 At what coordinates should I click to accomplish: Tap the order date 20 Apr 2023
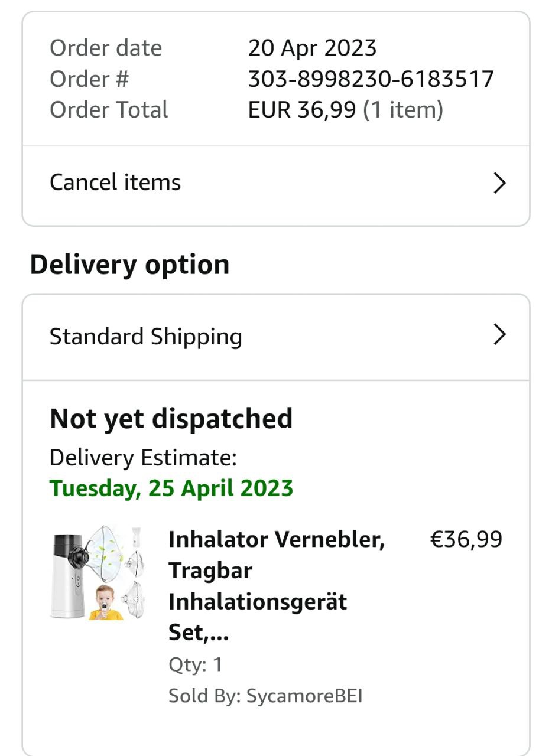tap(312, 48)
